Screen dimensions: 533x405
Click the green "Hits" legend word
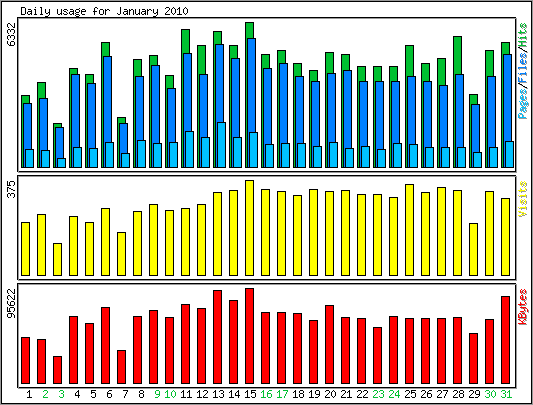point(523,35)
